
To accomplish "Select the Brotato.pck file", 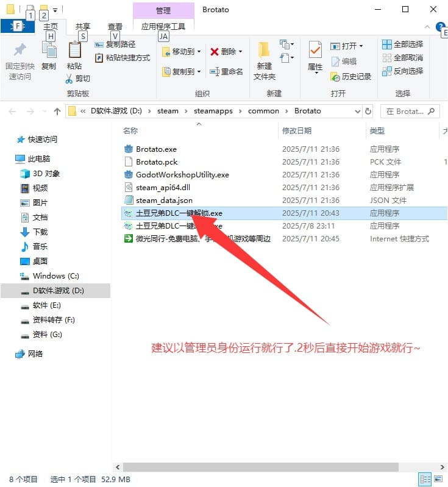I will point(157,162).
